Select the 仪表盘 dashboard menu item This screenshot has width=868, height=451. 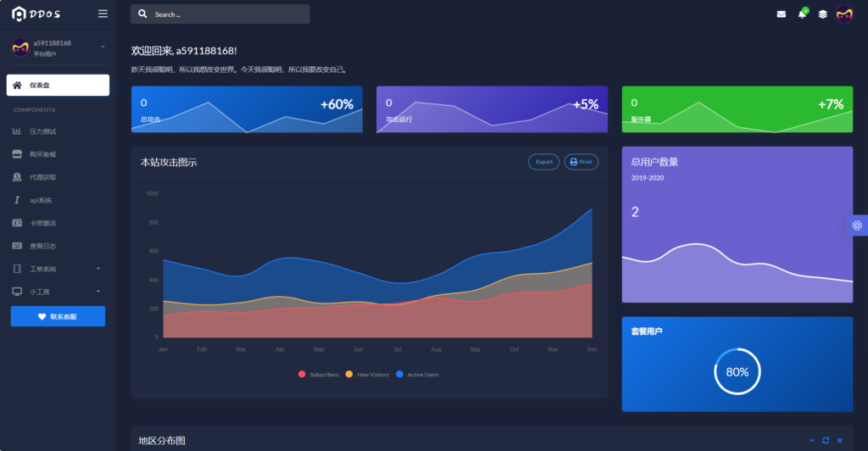click(58, 85)
